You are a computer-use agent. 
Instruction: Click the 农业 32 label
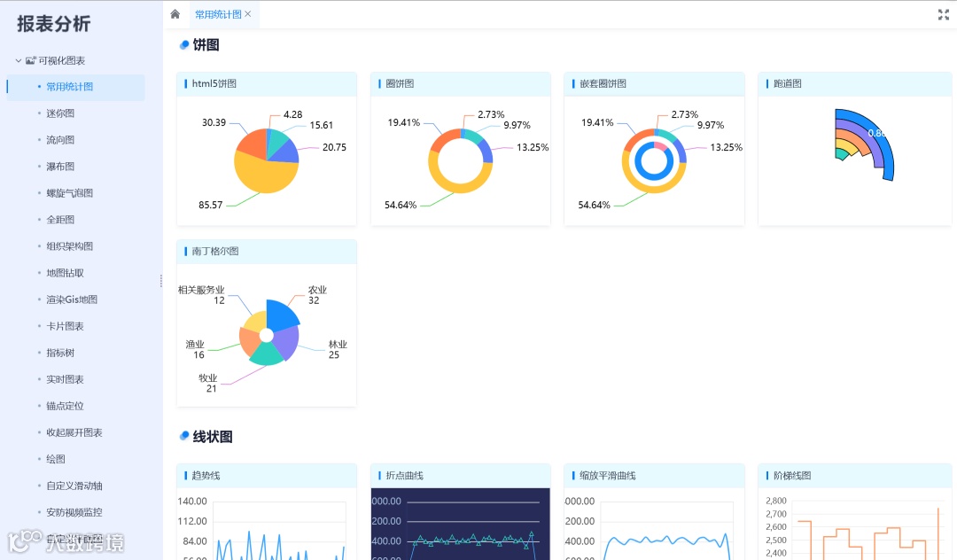point(316,295)
